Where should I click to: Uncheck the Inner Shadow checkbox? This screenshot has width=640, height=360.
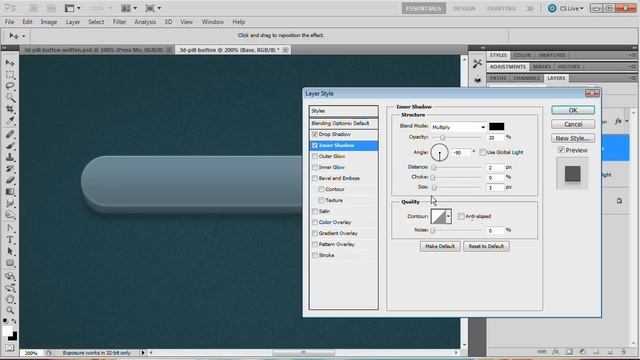[315, 145]
